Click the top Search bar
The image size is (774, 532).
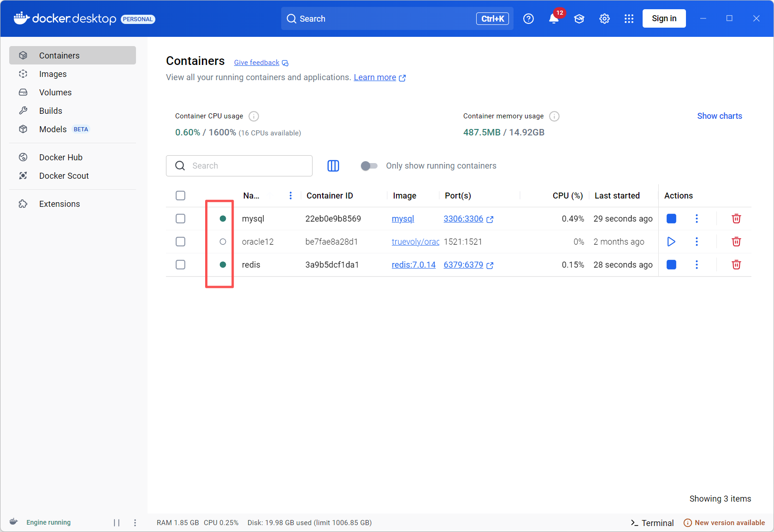[397, 18]
